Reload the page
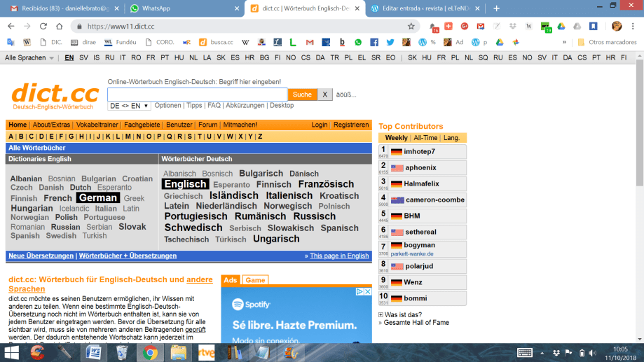Image resolution: width=644 pixels, height=362 pixels. [x=43, y=26]
